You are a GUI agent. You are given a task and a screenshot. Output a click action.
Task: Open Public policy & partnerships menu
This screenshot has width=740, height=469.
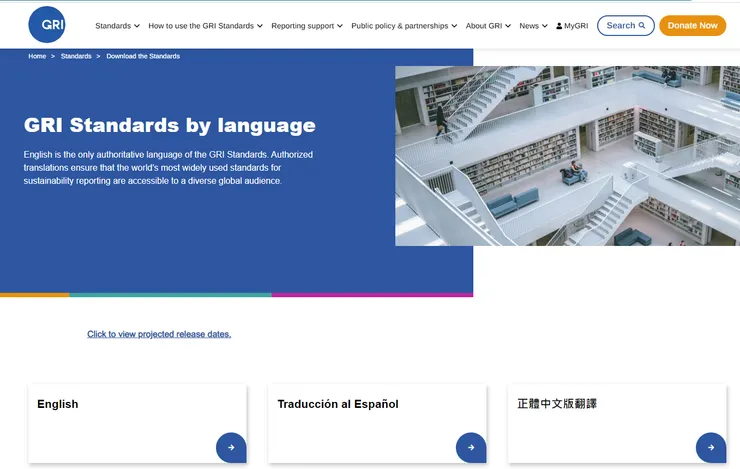click(400, 26)
